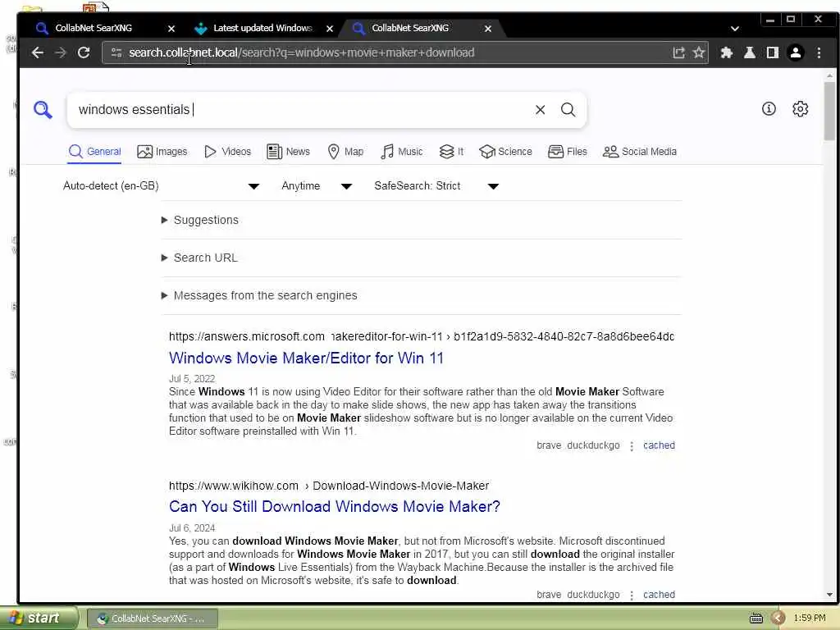The image size is (840, 630).
Task: Select the Science search category
Action: (505, 152)
